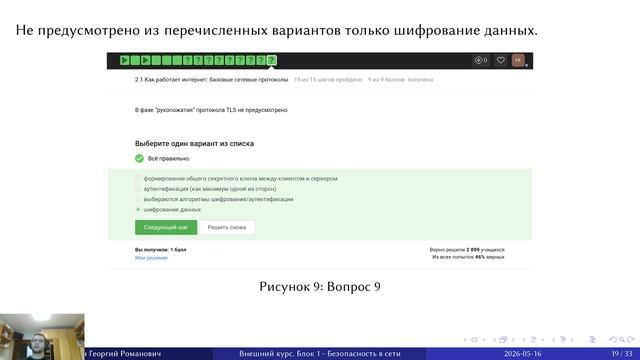Open the sixth question-mark quiz step
This screenshot has width=640, height=360.
point(240,60)
